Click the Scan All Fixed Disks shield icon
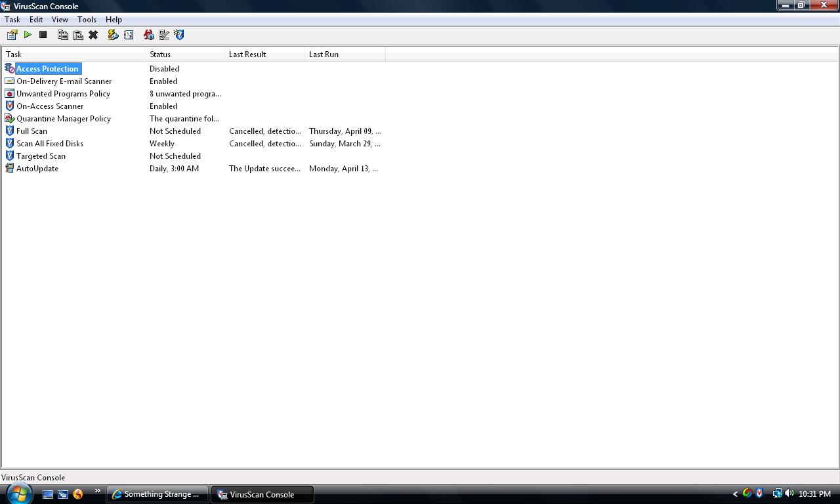Viewport: 840px width, 504px height. [x=10, y=143]
